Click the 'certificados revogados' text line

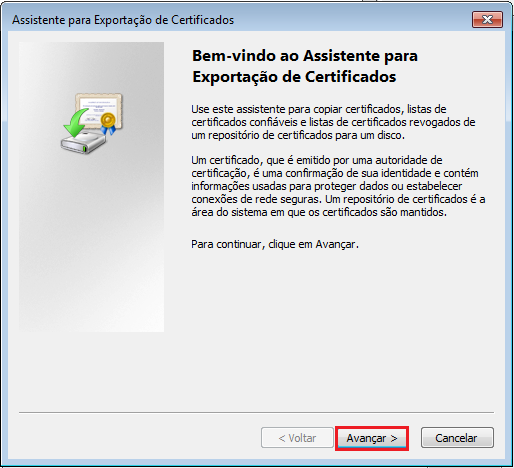tap(333, 122)
